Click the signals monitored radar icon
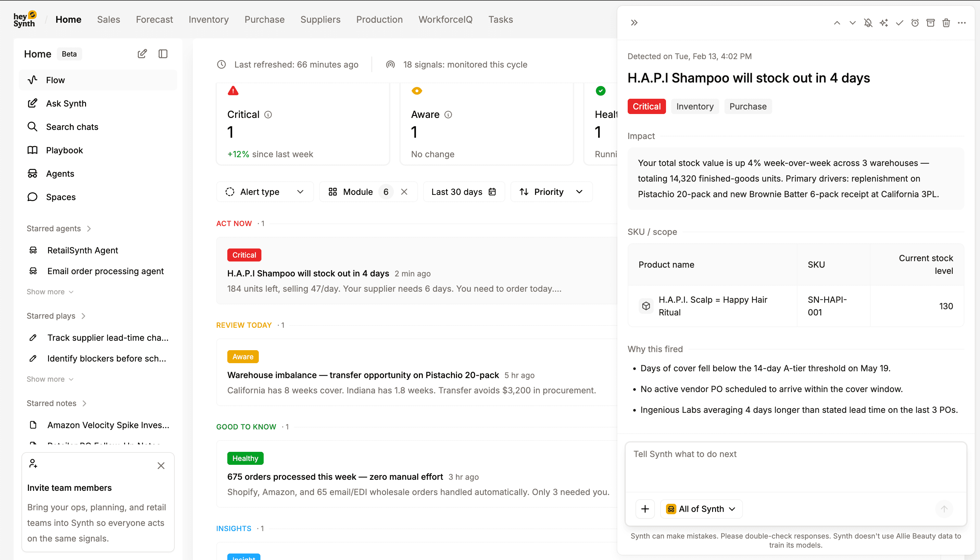The image size is (980, 560). pyautogui.click(x=390, y=65)
